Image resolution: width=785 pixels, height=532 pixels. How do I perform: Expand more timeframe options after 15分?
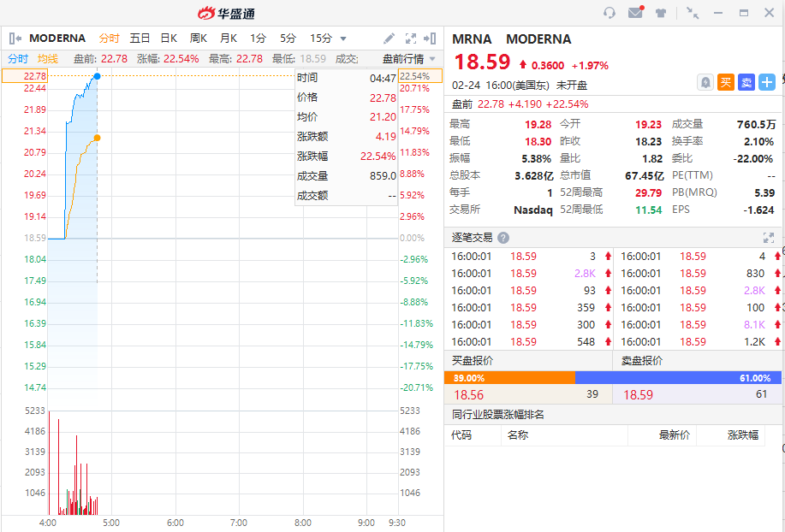[x=343, y=38]
